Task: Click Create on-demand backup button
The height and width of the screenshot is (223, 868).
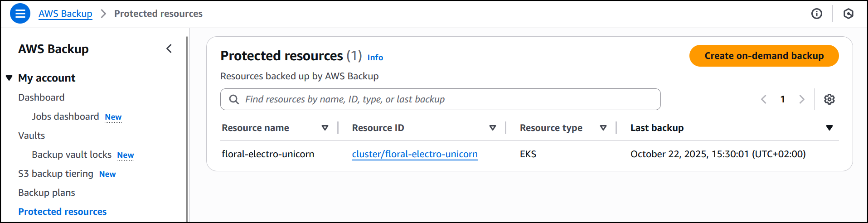Action: pyautogui.click(x=764, y=56)
